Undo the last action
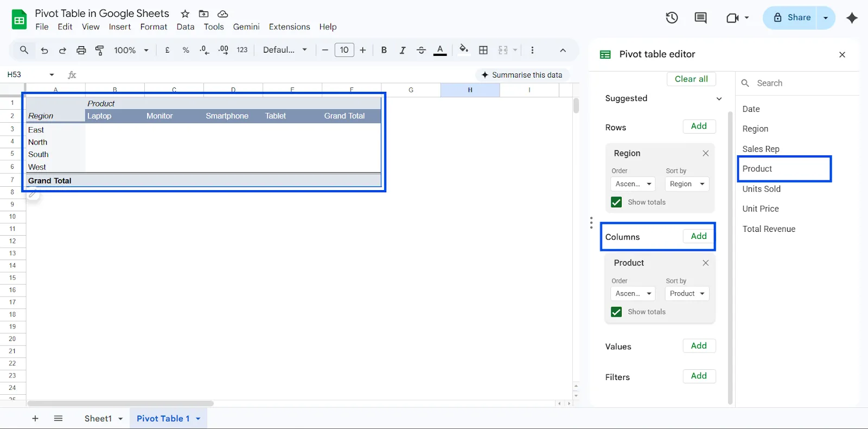The image size is (868, 429). click(x=44, y=50)
